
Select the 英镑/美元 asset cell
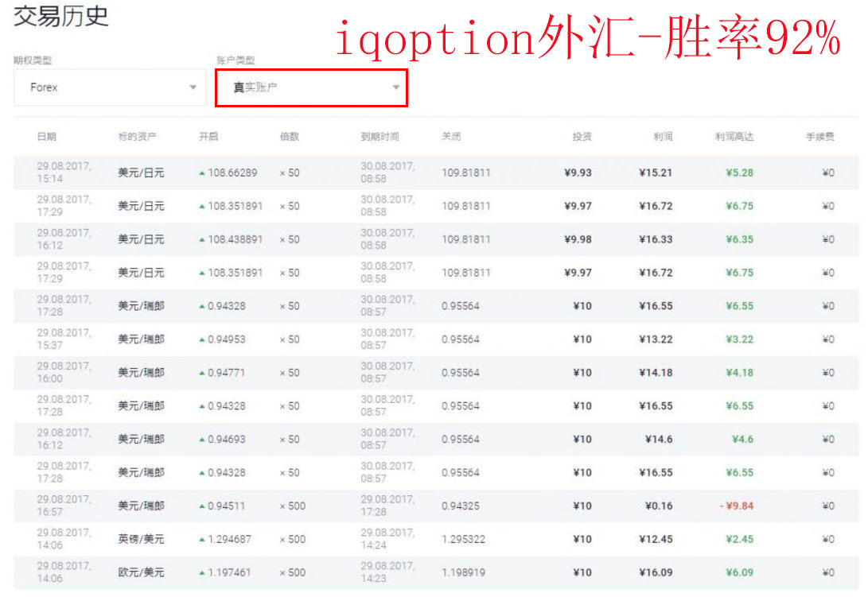[x=141, y=539]
